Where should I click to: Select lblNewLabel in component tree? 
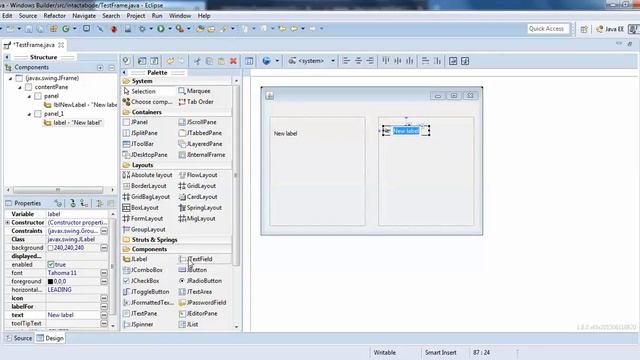click(80, 105)
